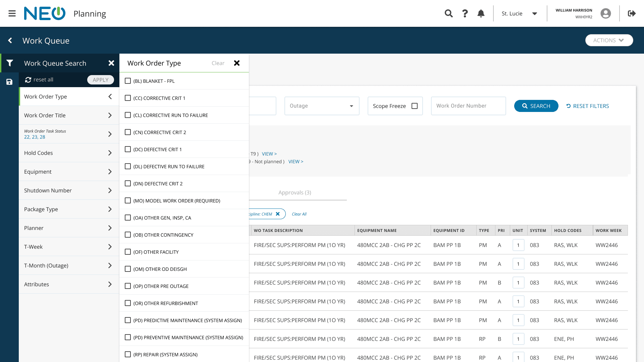This screenshot has width=644, height=362.
Task: Open the Outage dropdown
Action: pyautogui.click(x=322, y=106)
